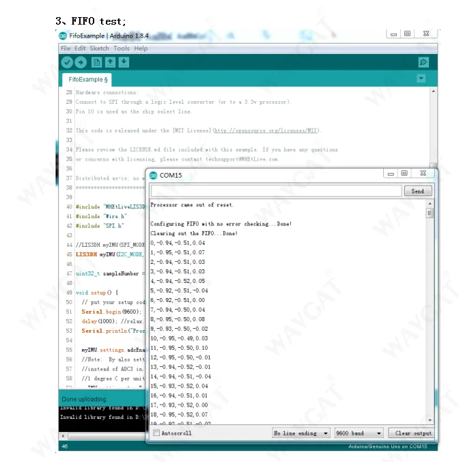Open the No line ending dropdown

pos(301,433)
